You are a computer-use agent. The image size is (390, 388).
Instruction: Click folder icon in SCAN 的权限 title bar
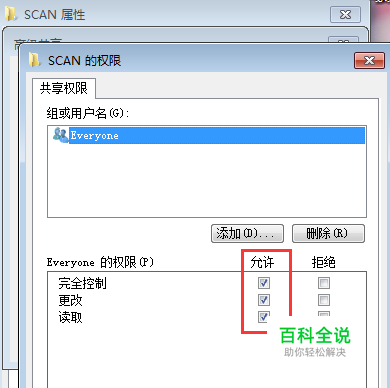click(x=34, y=60)
